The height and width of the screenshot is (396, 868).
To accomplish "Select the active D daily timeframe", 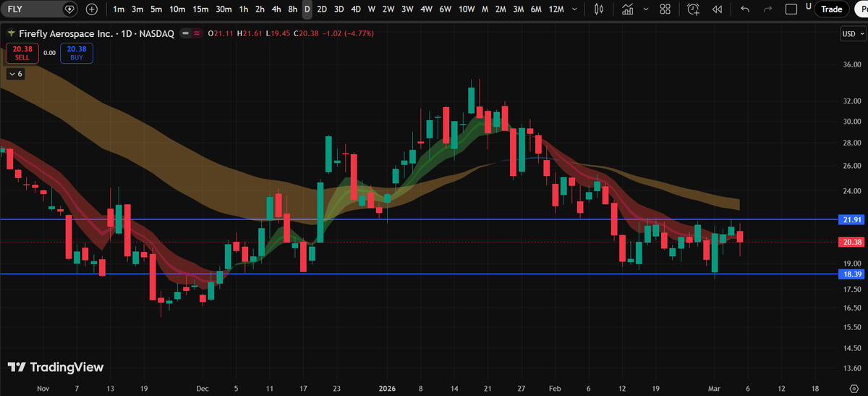I will 307,9.
